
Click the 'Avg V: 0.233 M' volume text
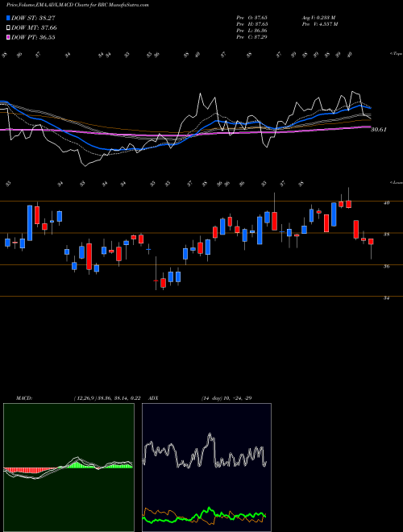click(x=318, y=18)
